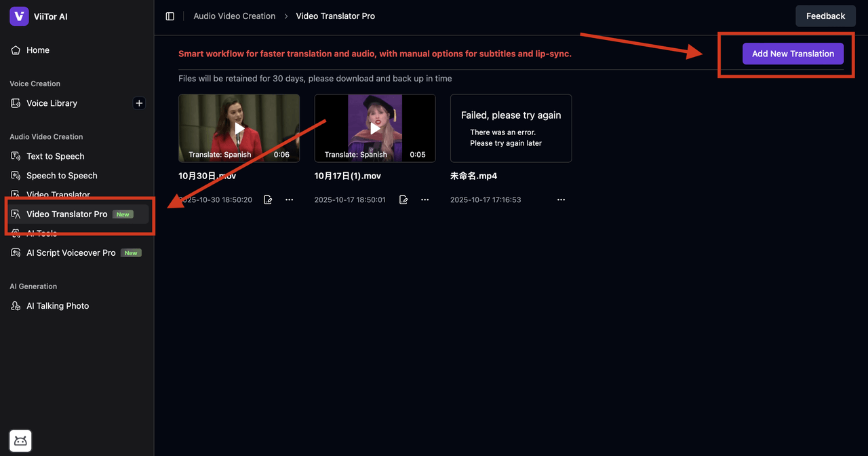Viewport: 868px width, 456px height.
Task: Expand more options for 10月30日.mov
Action: (290, 200)
